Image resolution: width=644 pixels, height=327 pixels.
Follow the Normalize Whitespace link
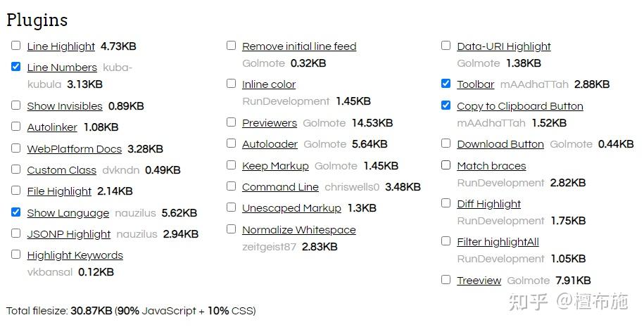click(x=298, y=230)
